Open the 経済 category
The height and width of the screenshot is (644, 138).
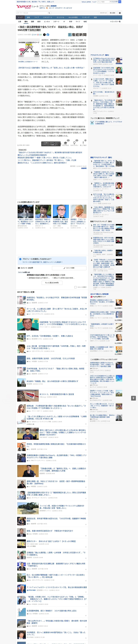click(39, 21)
